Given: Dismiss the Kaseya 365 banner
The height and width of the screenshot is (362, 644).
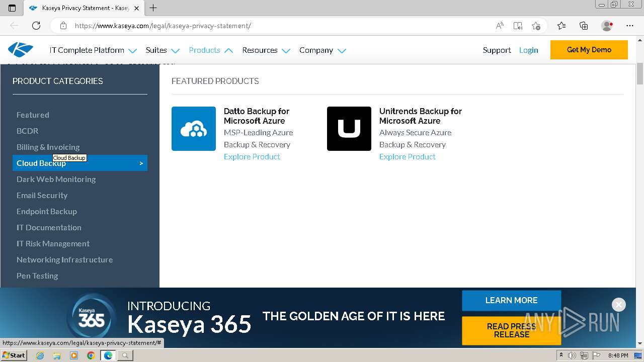Looking at the screenshot, I should [619, 305].
